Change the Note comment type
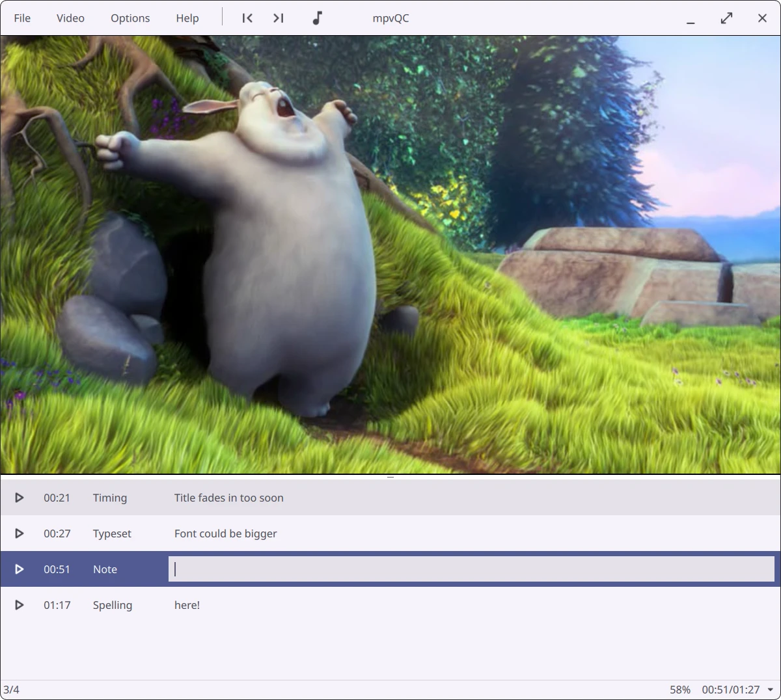Viewport: 781px width, 700px height. 105,569
